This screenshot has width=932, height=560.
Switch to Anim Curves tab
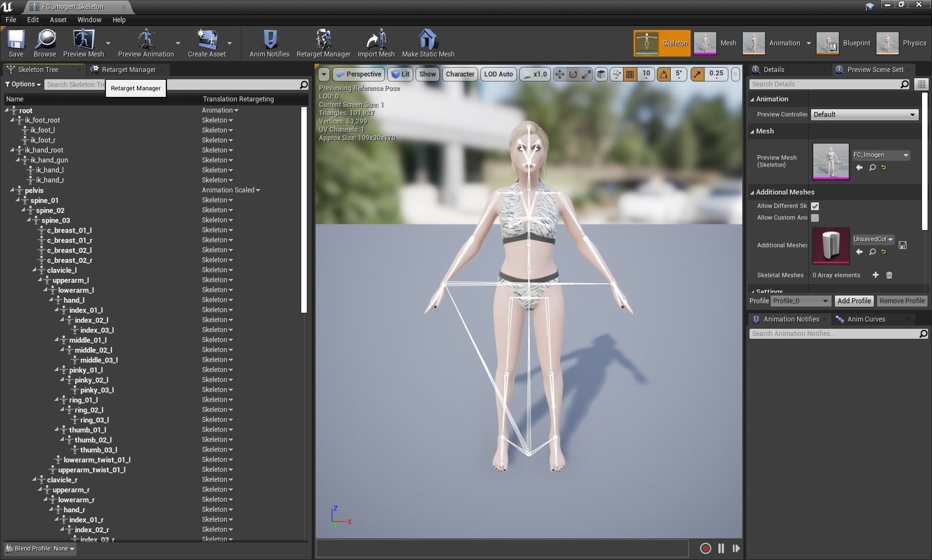pos(866,319)
